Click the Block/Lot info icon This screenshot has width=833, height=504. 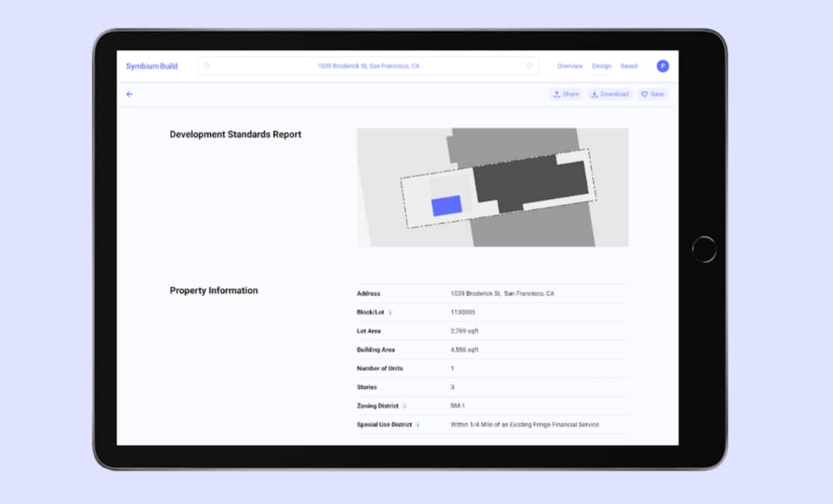390,313
